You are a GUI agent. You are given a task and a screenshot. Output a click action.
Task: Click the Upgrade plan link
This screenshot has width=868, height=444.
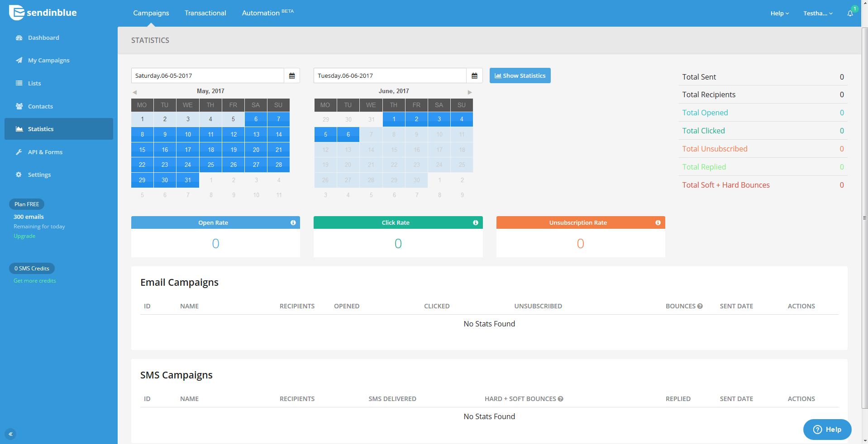(24, 236)
